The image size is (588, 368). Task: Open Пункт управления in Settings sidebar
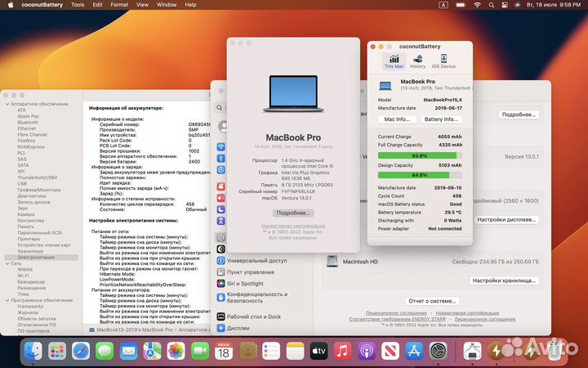246,272
